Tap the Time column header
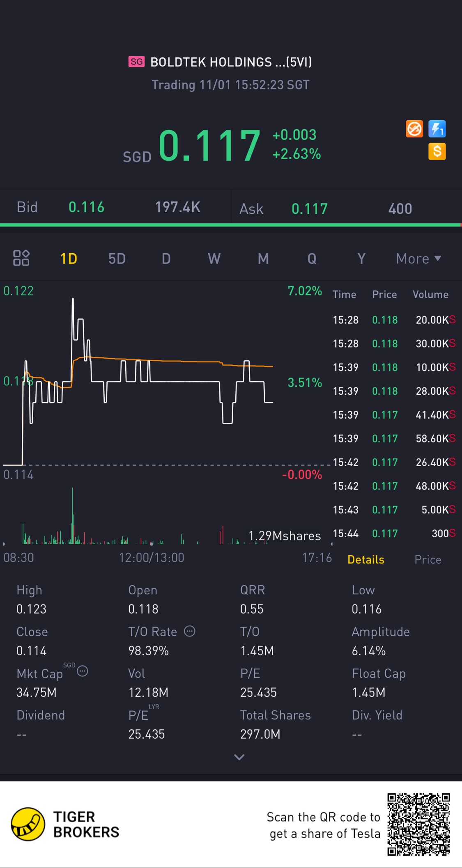The height and width of the screenshot is (868, 462). coord(344,295)
